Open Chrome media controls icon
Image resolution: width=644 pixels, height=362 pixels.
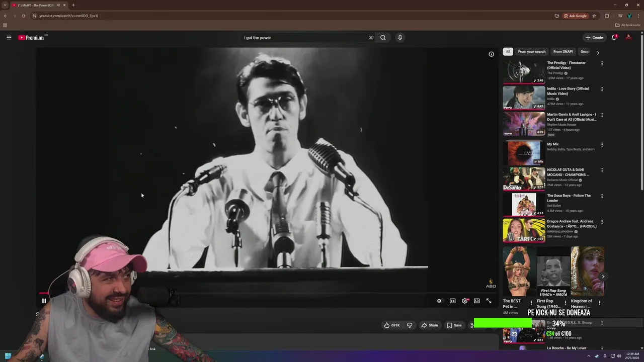click(620, 16)
